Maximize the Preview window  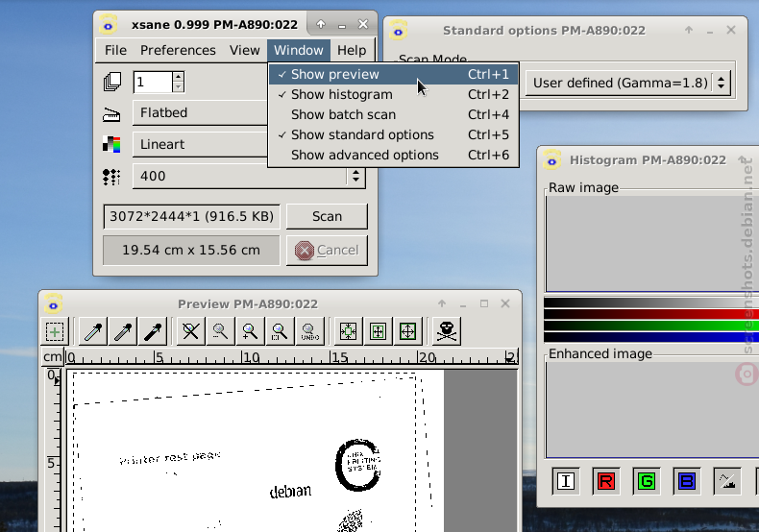click(484, 303)
